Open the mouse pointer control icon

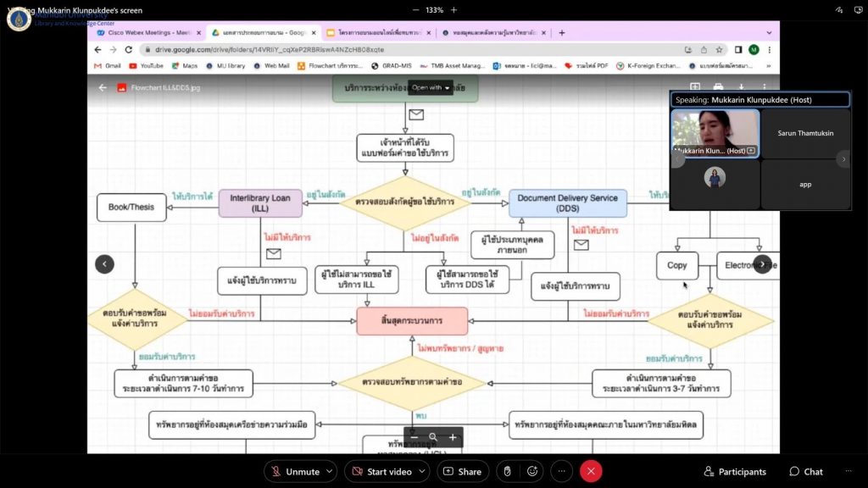(507, 471)
